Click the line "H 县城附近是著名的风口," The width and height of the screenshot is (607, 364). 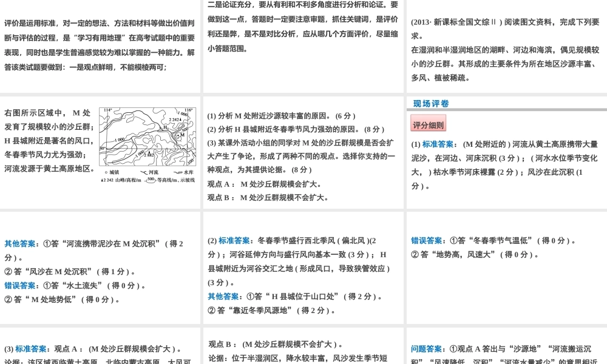[49, 141]
